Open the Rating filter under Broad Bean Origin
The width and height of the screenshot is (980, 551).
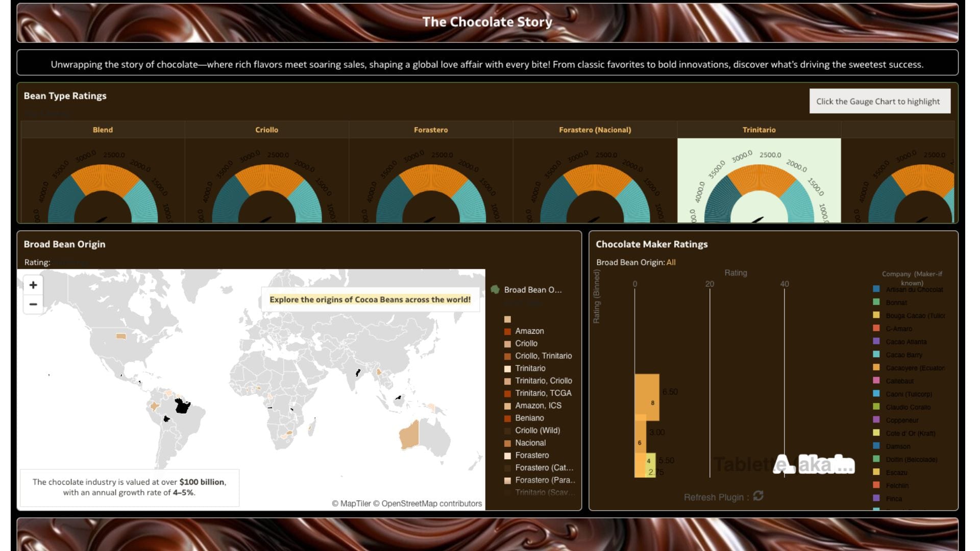point(70,262)
